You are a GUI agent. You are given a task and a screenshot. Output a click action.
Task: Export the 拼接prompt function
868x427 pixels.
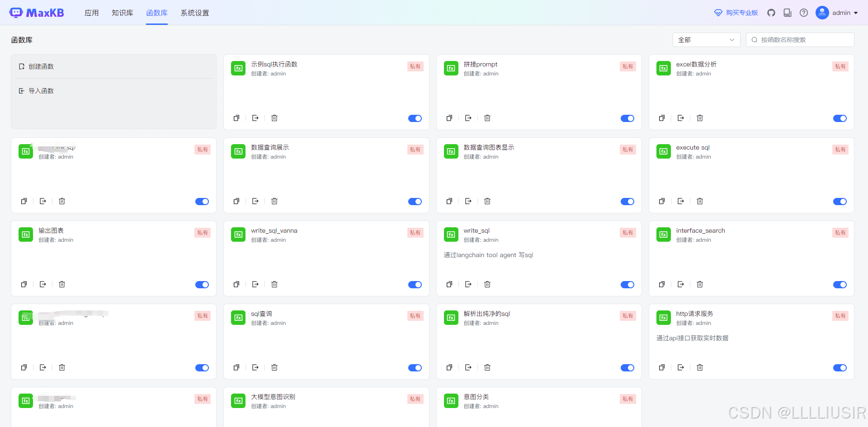[x=468, y=118]
